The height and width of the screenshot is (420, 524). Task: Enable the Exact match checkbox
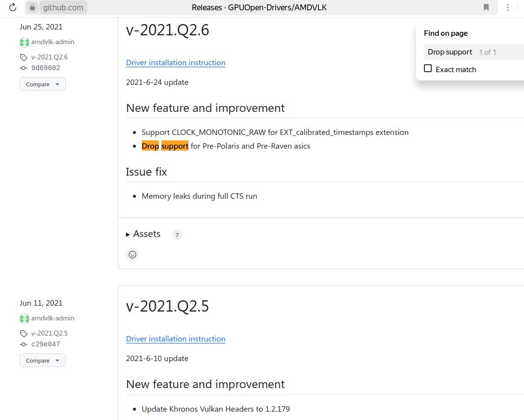coord(428,69)
